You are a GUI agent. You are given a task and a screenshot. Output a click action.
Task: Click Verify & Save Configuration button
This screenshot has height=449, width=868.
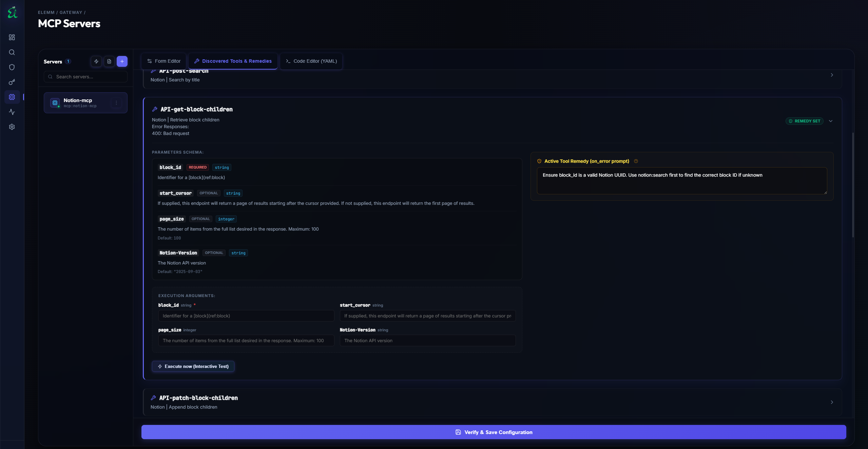[494, 432]
